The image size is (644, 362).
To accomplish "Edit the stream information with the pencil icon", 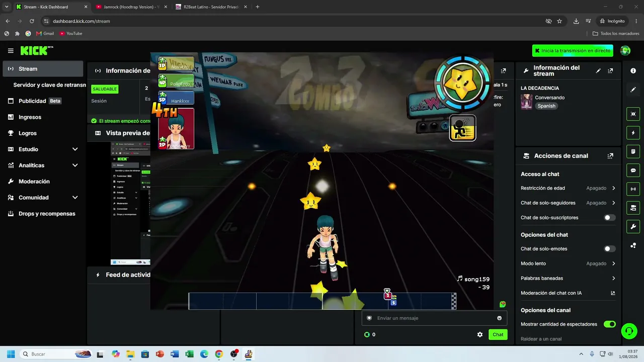I will 598,71.
